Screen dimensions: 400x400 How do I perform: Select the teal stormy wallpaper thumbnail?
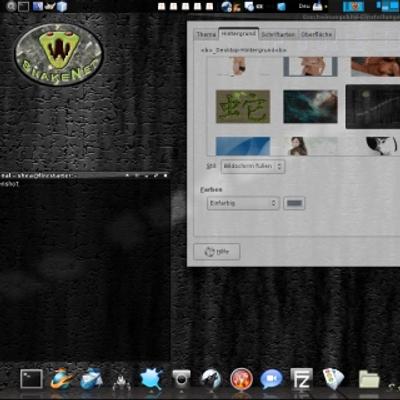pyautogui.click(x=310, y=106)
